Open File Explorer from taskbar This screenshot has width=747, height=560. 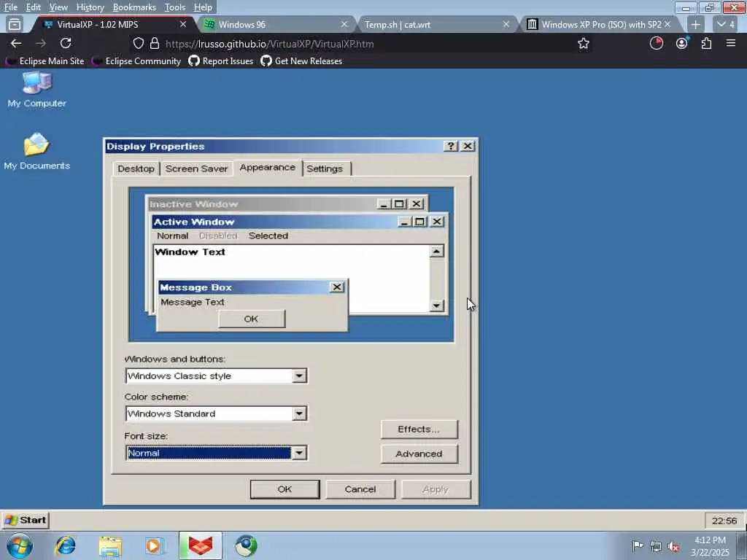click(x=111, y=545)
